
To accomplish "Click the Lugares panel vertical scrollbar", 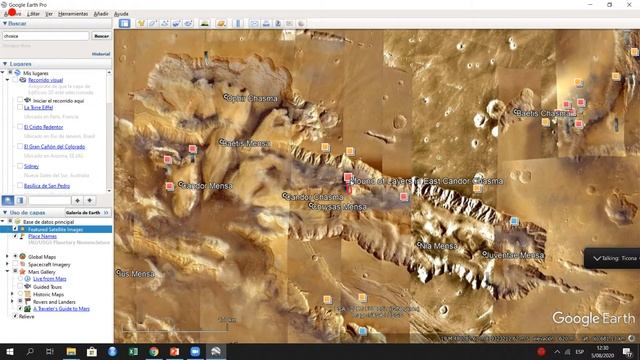I will coord(109,131).
